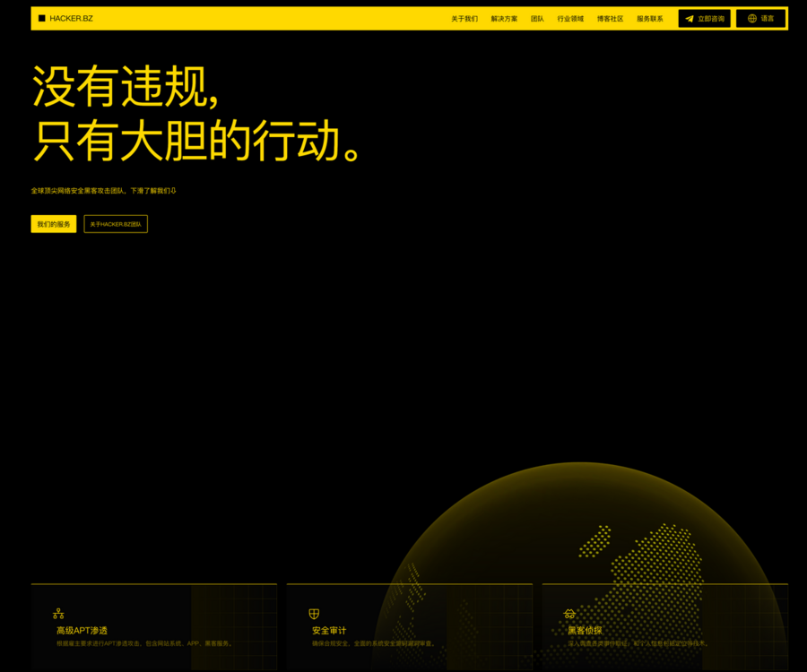Click the headline line 只有大胆的行动。
Image resolution: width=807 pixels, height=672 pixels.
(197, 141)
